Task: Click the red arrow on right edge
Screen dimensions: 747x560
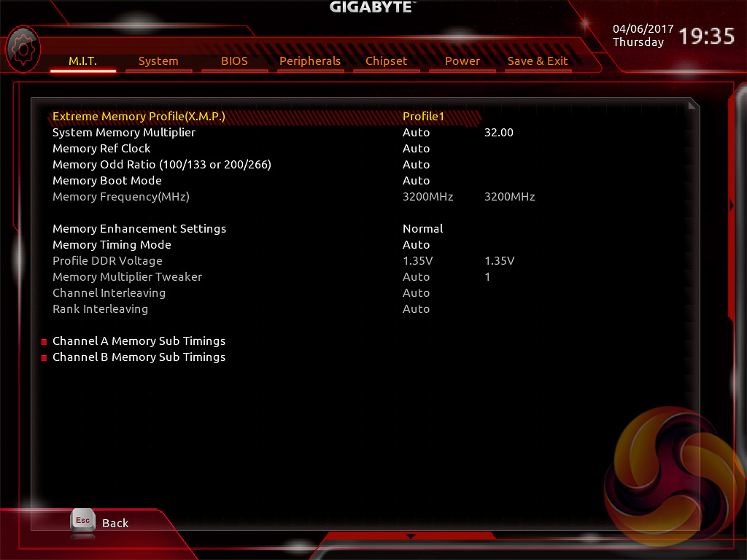Action: coord(732,205)
